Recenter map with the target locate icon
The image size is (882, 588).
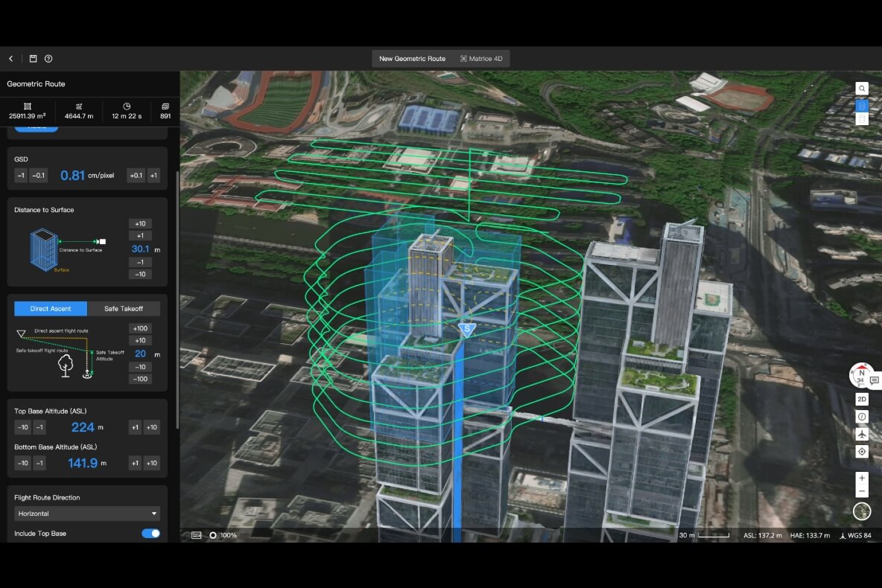[x=862, y=452]
